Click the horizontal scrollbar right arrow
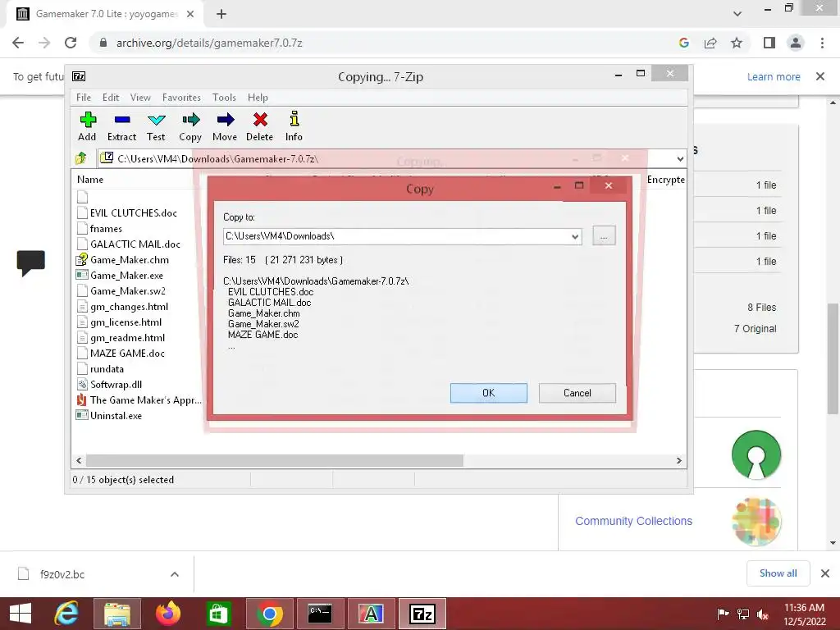The height and width of the screenshot is (630, 840). [678, 460]
